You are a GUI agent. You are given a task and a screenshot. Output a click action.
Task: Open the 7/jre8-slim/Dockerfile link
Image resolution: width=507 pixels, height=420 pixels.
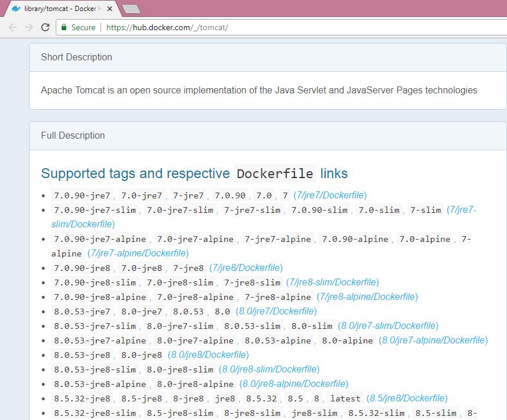click(332, 282)
